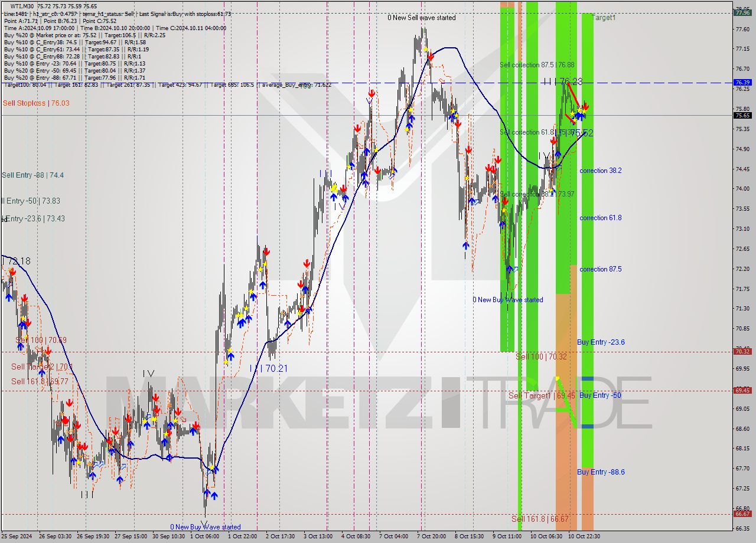The width and height of the screenshot is (756, 543).
Task: Click the blue 'correction 87.5' label
Action: [x=600, y=269]
